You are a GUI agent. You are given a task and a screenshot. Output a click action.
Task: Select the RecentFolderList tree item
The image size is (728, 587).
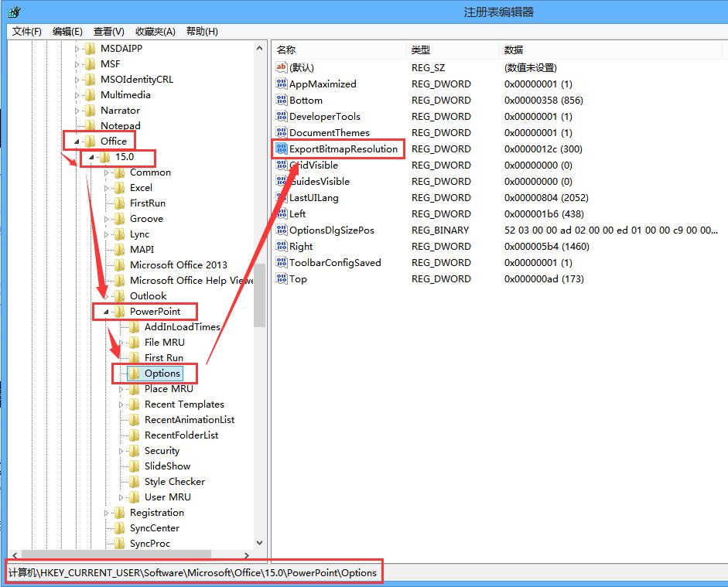pos(181,435)
